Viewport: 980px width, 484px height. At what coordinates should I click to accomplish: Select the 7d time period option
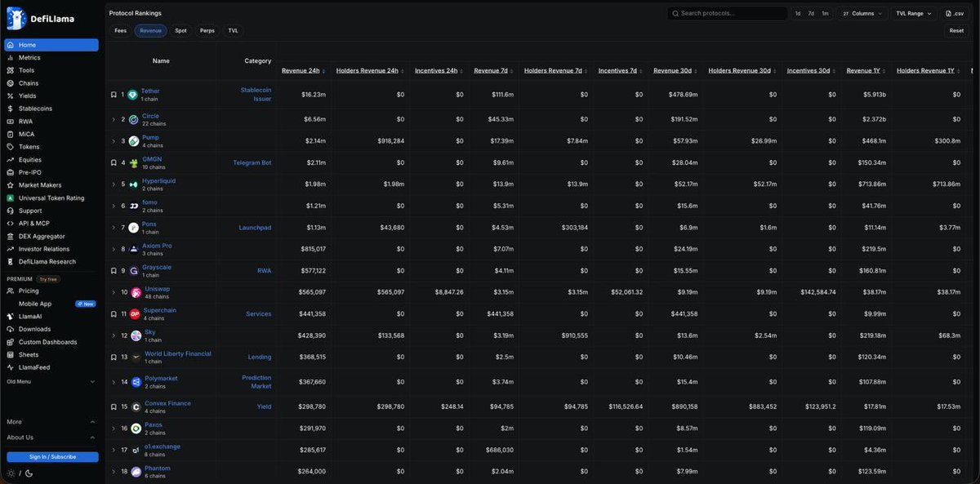[811, 14]
